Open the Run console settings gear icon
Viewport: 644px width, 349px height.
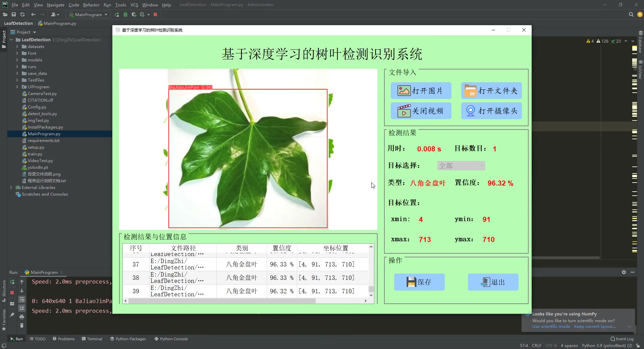[x=624, y=272]
